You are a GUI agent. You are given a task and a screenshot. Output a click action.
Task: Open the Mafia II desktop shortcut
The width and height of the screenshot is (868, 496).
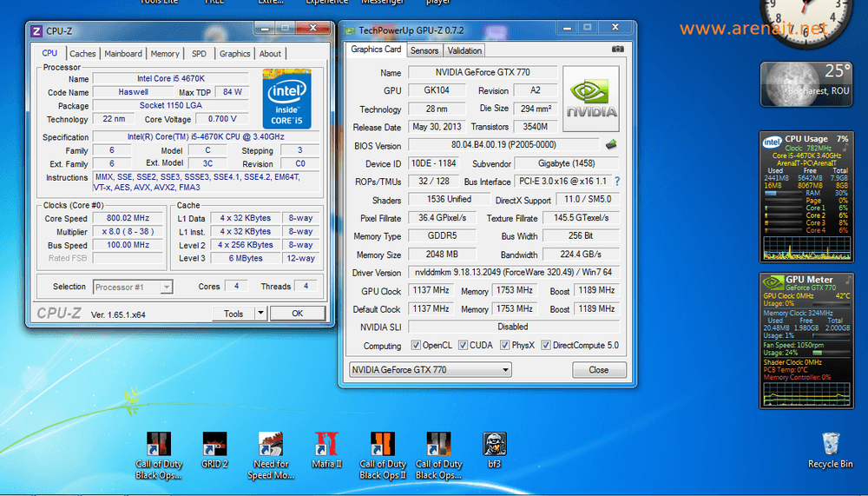point(326,446)
